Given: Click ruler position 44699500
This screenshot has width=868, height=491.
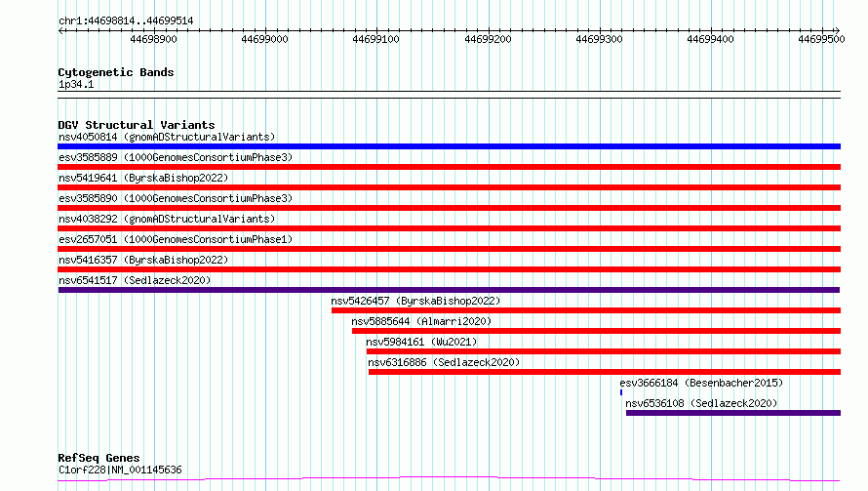Looking at the screenshot, I should [x=821, y=39].
